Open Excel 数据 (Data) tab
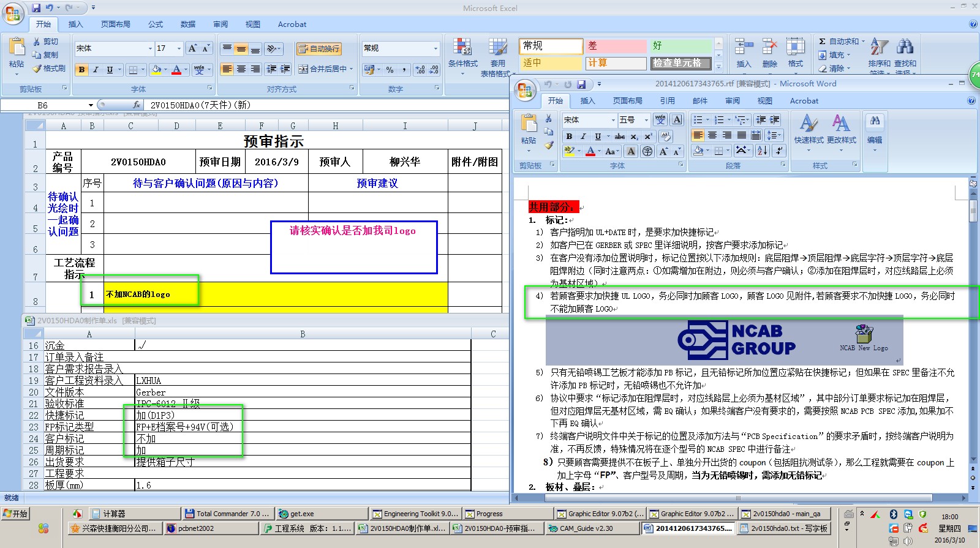980x548 pixels. 188,24
